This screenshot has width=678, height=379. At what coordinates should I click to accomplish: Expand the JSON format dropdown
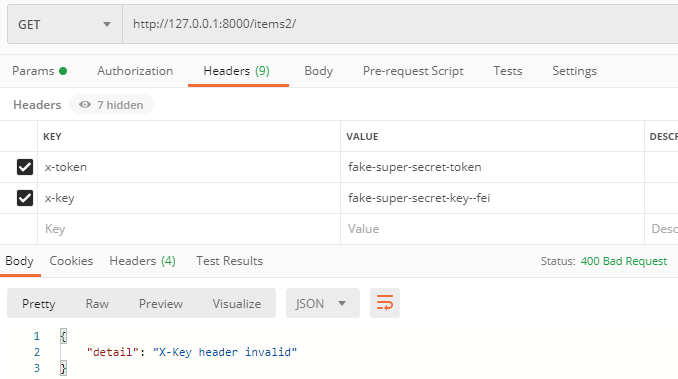click(x=323, y=303)
